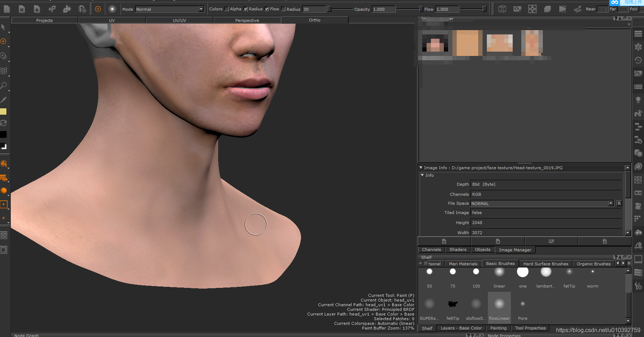Switch to the Perspective view tab
Viewport: 644px width, 337px height.
point(247,20)
